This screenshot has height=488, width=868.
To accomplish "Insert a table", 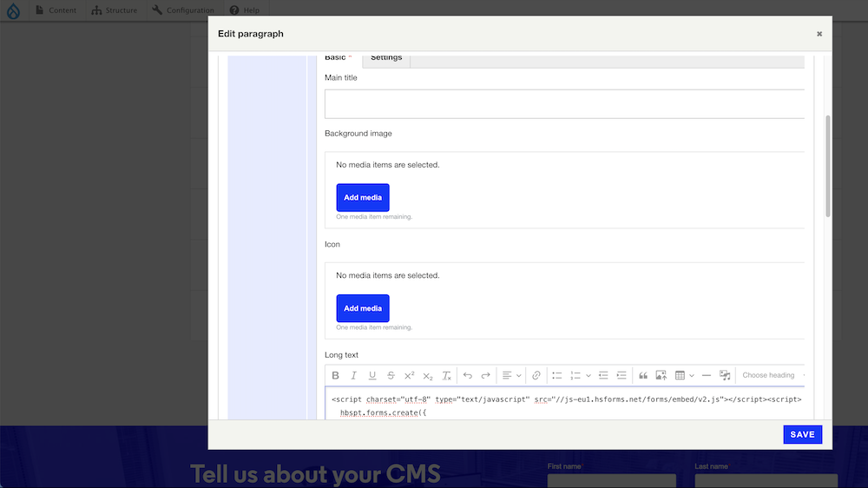I will click(x=680, y=375).
